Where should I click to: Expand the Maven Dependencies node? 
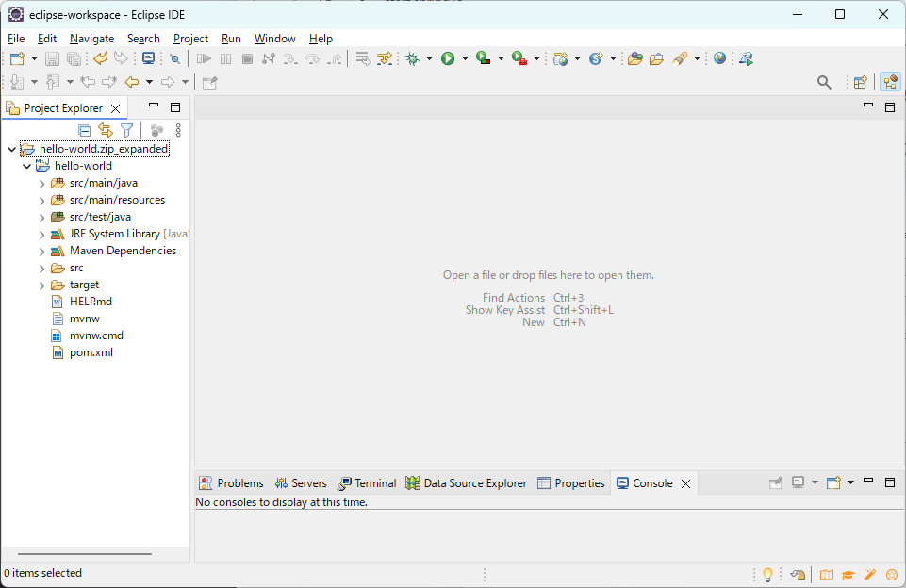[41, 252]
